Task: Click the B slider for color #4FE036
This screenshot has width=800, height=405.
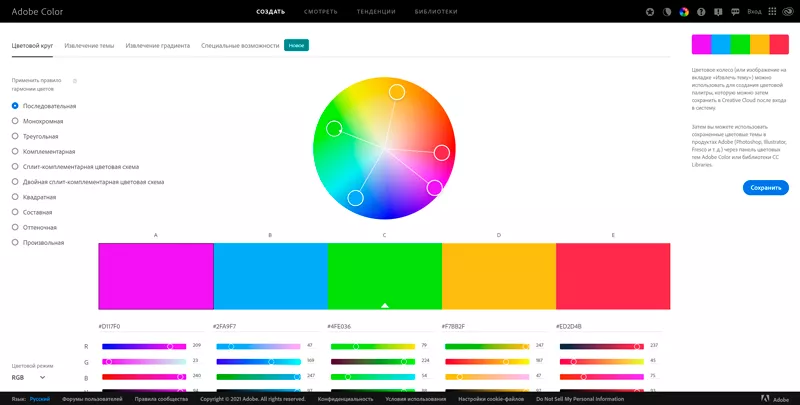Action: point(373,377)
